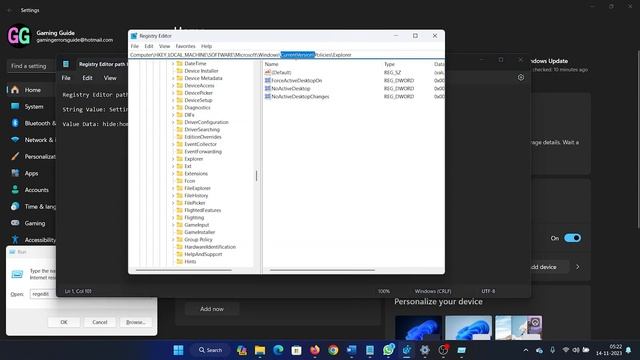
Task: Expand the Extensions key arrow
Action: [x=173, y=173]
